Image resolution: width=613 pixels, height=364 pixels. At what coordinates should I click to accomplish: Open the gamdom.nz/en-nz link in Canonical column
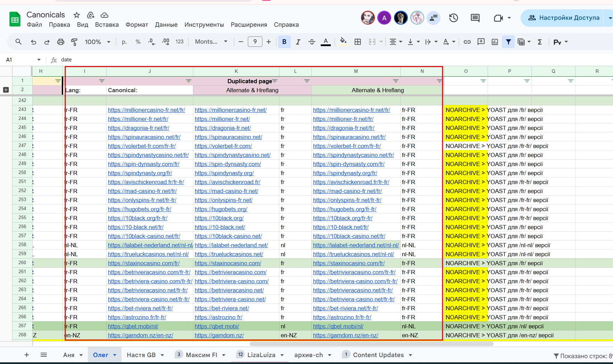[x=140, y=335]
